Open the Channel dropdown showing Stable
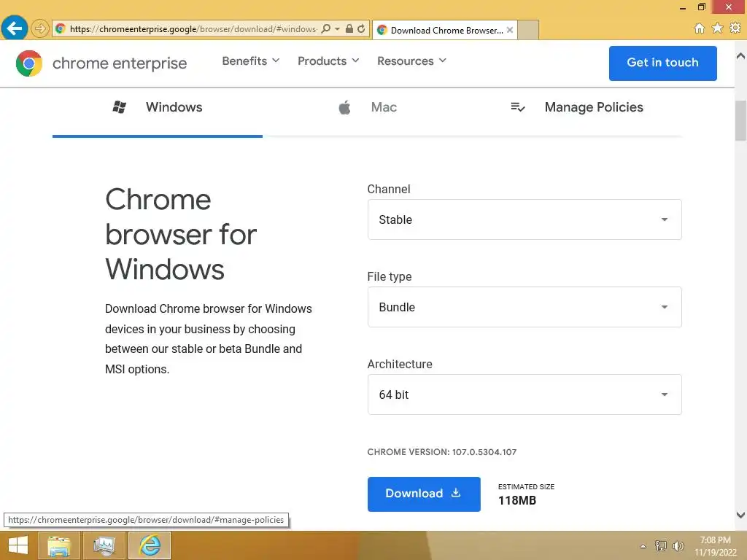 (525, 219)
